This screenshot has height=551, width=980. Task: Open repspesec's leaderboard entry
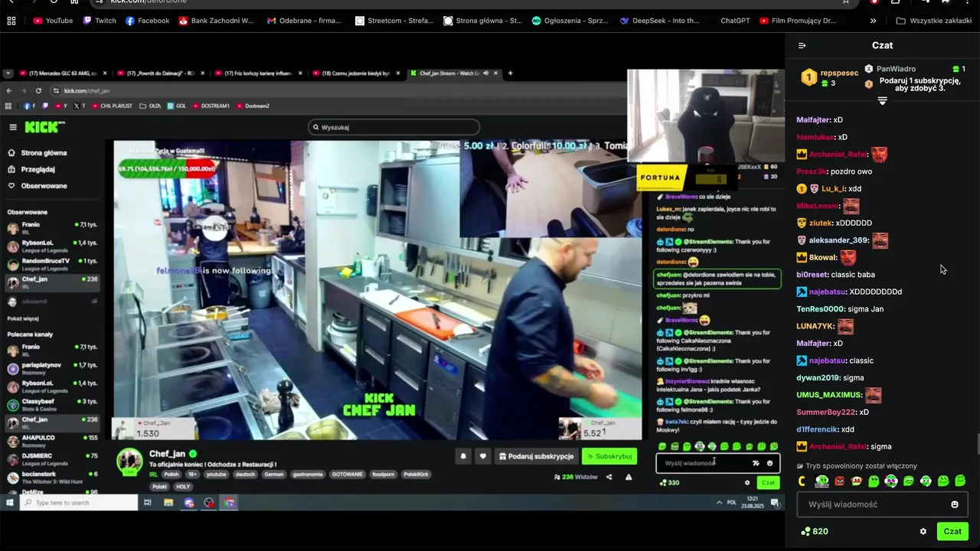[830, 77]
